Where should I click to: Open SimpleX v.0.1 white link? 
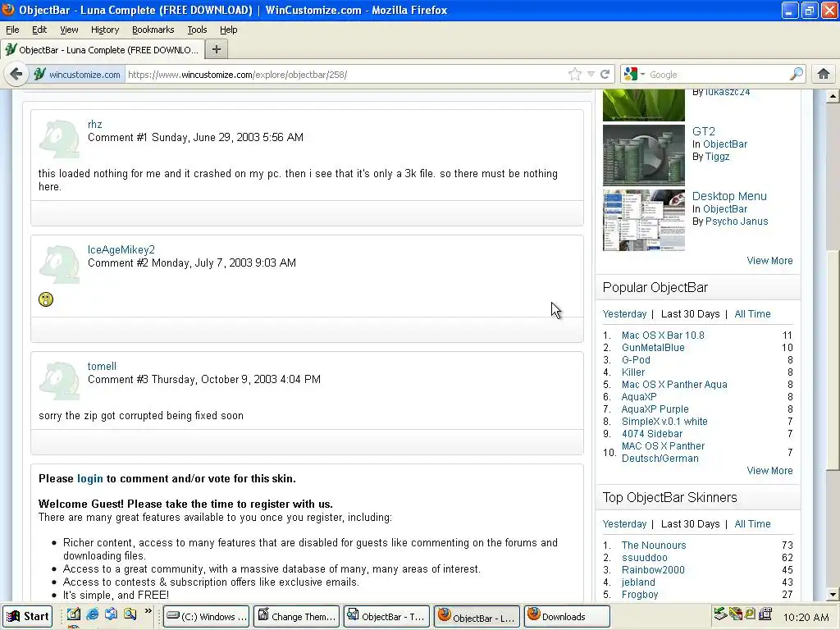tap(664, 422)
